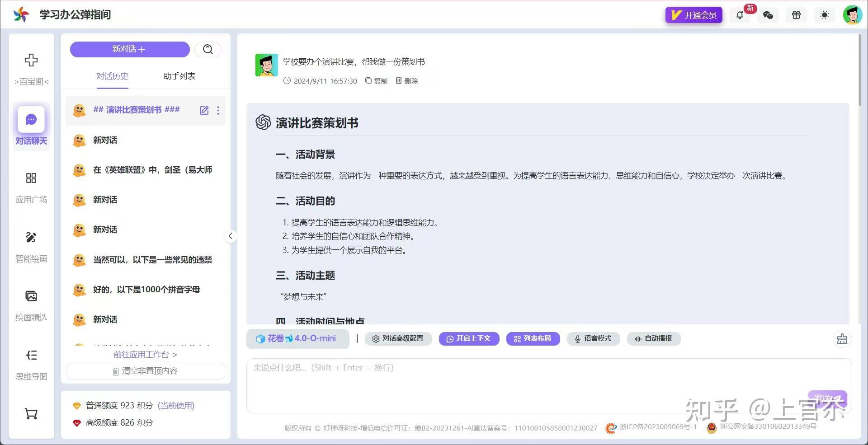Image resolution: width=868 pixels, height=445 pixels.
Task: Click the 发送 send button
Action: point(827,399)
